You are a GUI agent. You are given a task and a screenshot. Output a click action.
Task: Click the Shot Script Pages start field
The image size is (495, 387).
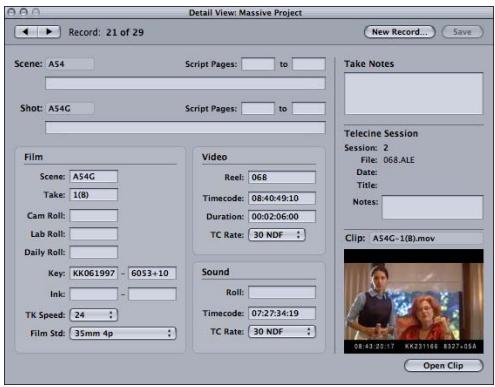pyautogui.click(x=258, y=109)
